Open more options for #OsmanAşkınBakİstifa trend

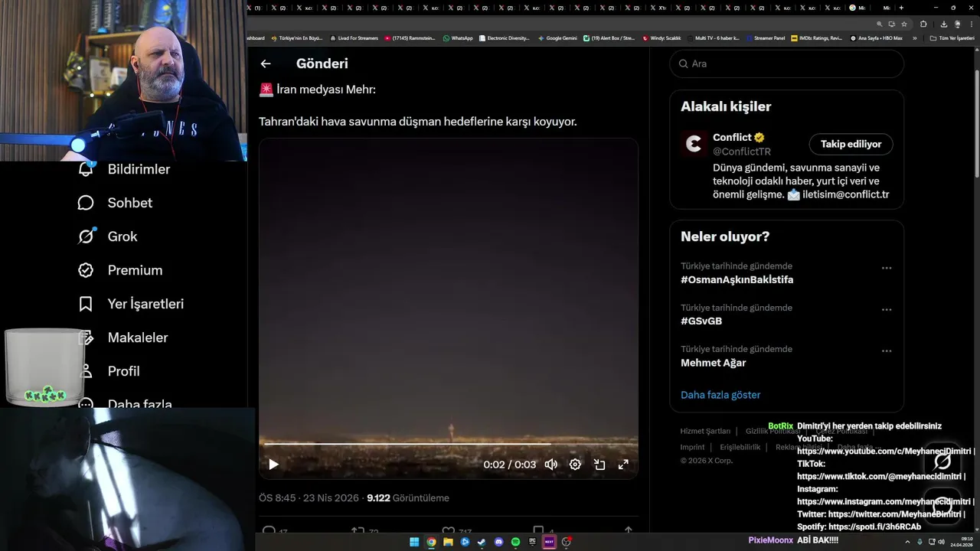point(886,268)
